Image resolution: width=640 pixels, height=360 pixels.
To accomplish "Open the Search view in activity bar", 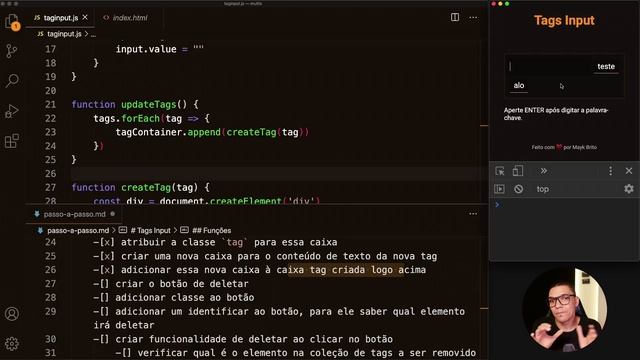I will (x=12, y=80).
